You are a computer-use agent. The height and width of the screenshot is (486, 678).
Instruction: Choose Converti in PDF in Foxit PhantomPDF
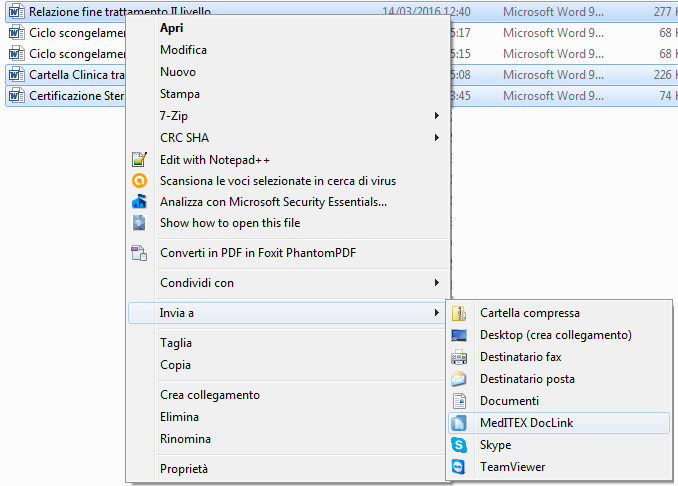258,253
